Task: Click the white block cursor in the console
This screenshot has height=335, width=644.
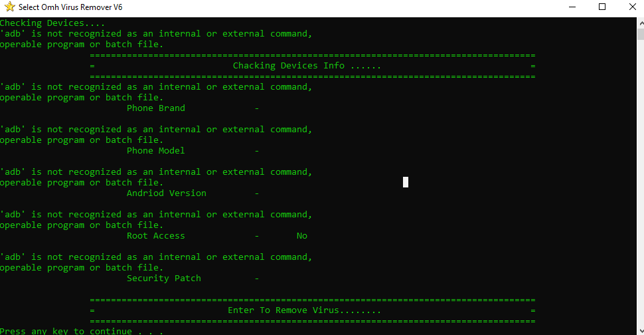Action: (406, 182)
